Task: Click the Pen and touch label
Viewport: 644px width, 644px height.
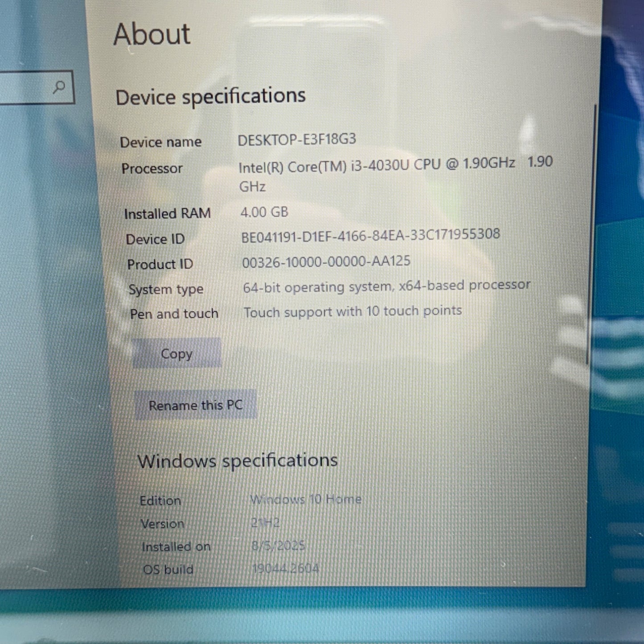Action: click(x=174, y=314)
